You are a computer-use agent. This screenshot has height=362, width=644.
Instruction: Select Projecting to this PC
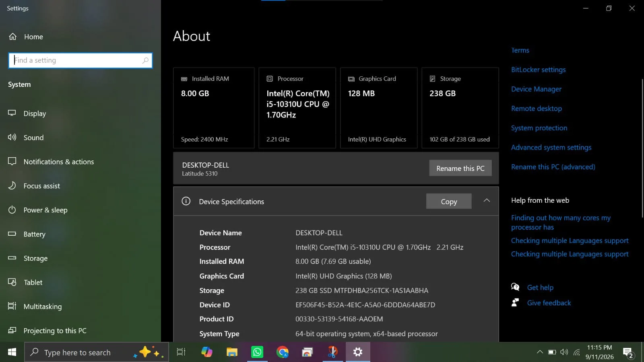55,331
